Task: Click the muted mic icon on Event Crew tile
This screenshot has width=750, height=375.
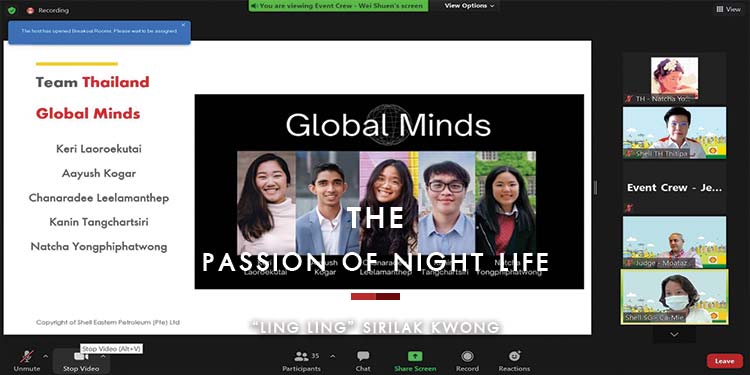Action: coord(629,208)
